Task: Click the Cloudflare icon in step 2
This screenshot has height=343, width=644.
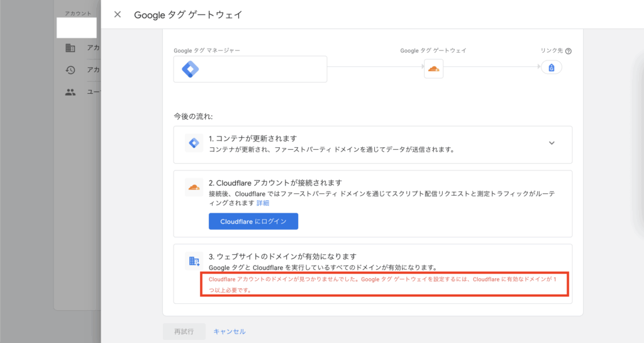Action: pyautogui.click(x=194, y=188)
